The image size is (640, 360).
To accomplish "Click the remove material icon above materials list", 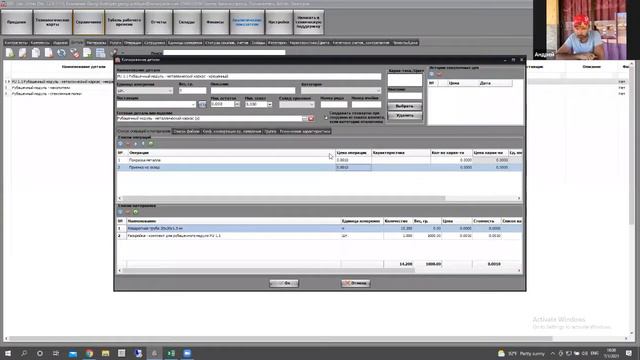I will click(128, 212).
